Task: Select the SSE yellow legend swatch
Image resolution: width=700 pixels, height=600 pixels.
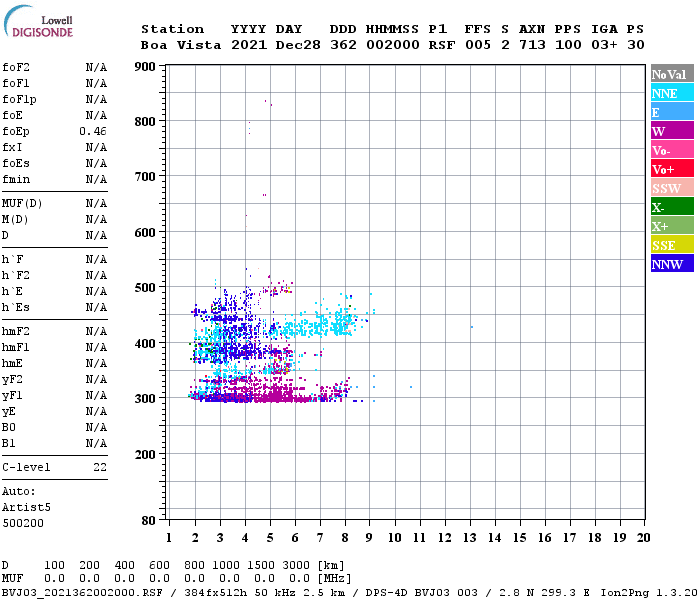Action: click(672, 245)
